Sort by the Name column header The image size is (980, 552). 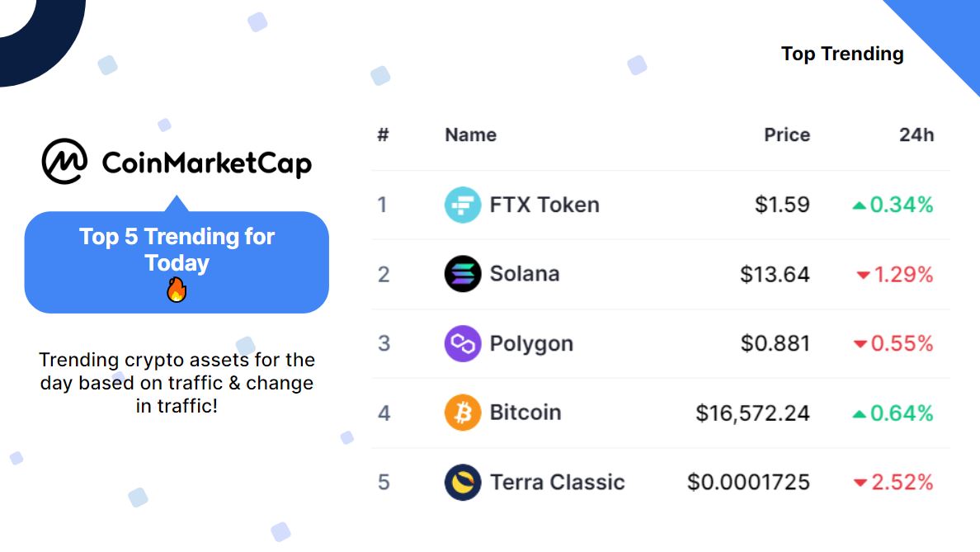point(470,134)
